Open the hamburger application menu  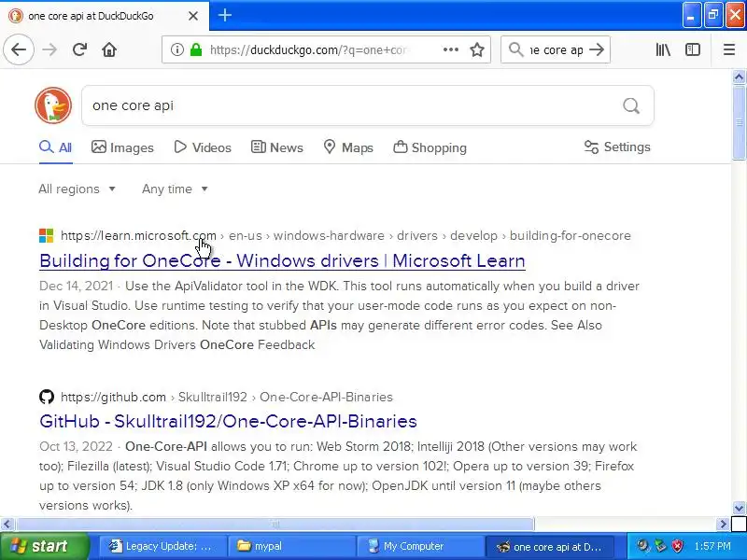click(729, 49)
